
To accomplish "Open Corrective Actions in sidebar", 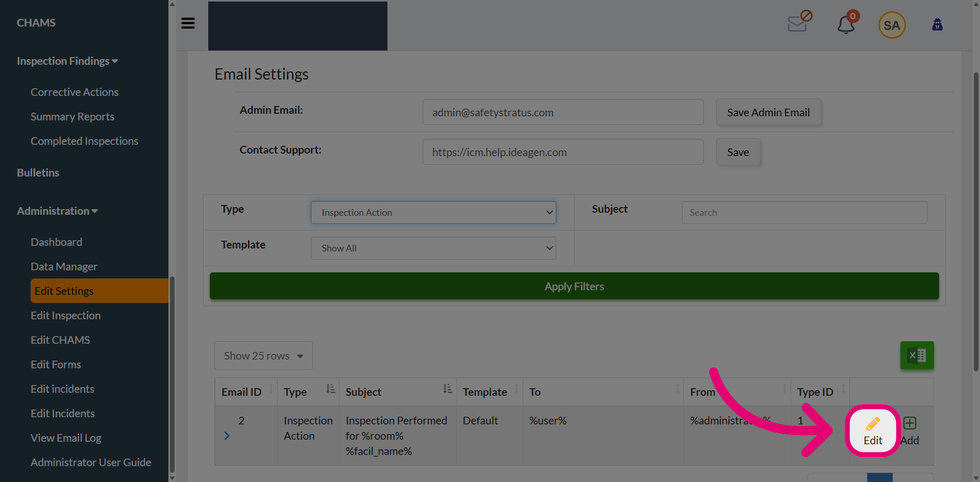I will point(75,92).
